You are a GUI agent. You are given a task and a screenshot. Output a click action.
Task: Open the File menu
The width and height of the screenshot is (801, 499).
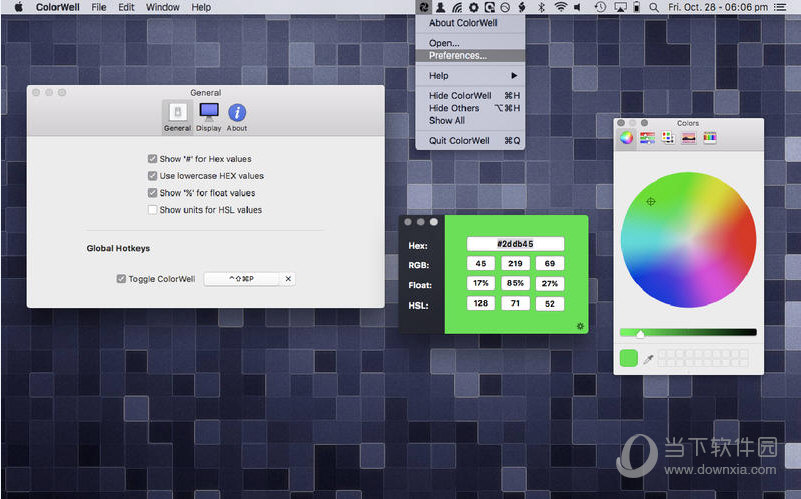[99, 7]
